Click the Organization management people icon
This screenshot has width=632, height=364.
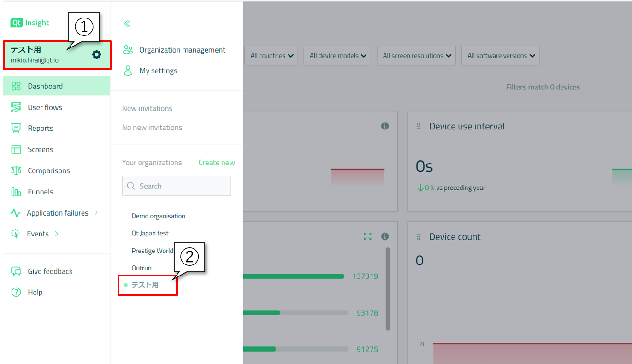point(128,50)
